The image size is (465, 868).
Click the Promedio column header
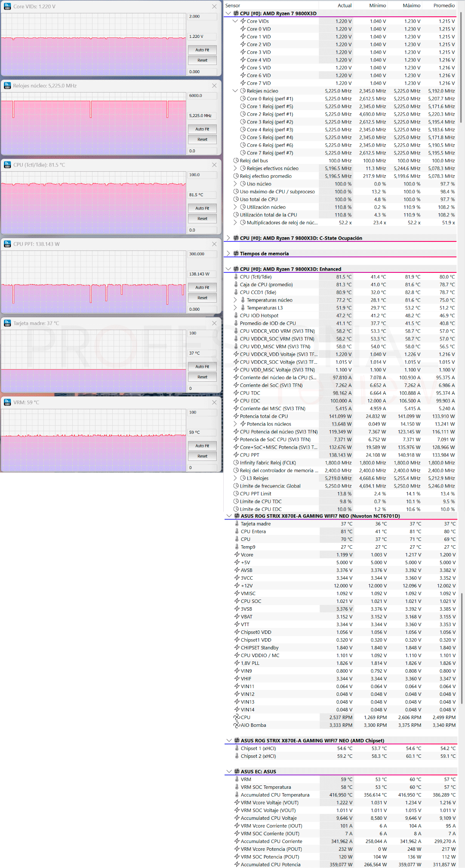pos(444,6)
